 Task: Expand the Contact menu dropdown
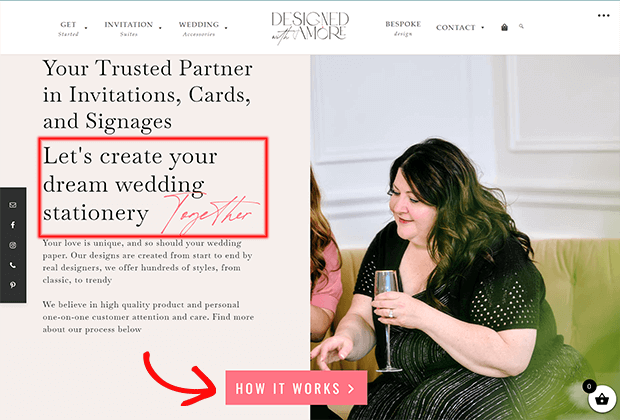(482, 28)
